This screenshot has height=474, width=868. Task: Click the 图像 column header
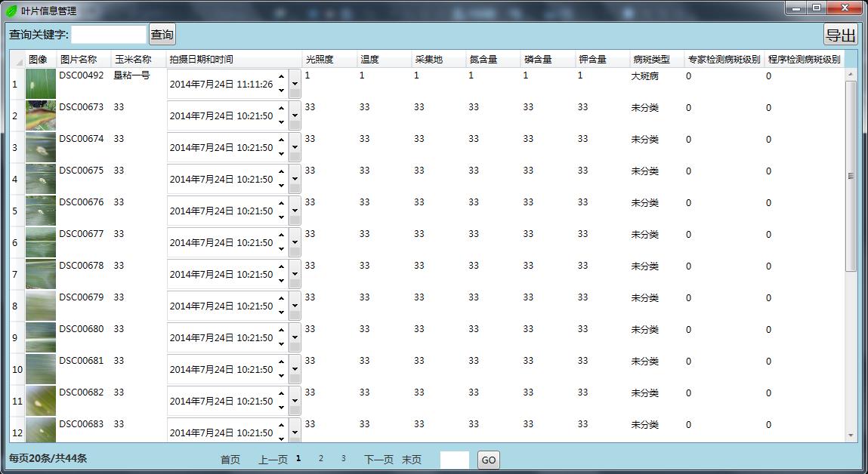(40, 59)
